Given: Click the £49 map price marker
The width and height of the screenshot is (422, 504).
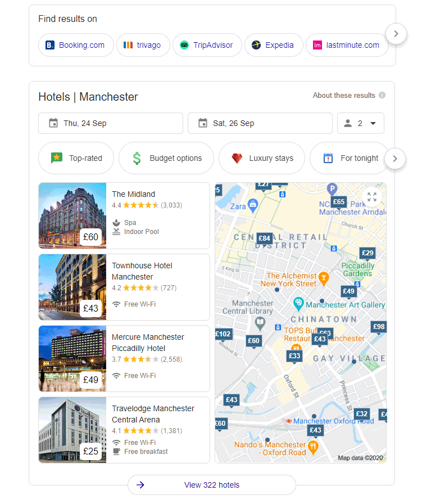Looking at the screenshot, I should (348, 291).
